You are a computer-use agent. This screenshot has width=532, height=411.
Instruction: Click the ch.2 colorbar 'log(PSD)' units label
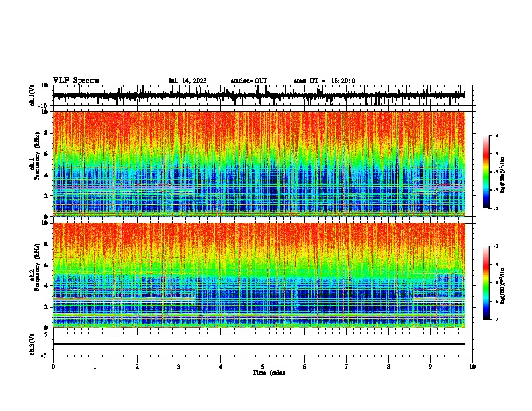tap(503, 286)
